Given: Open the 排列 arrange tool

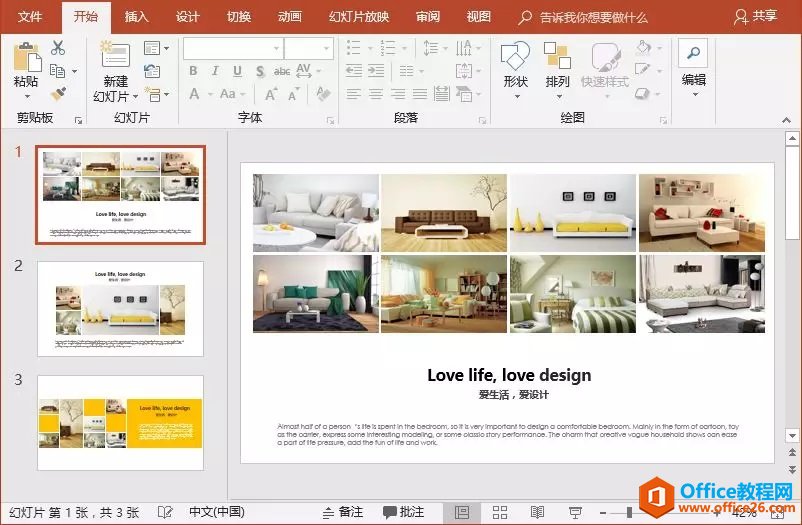Looking at the screenshot, I should tap(557, 58).
